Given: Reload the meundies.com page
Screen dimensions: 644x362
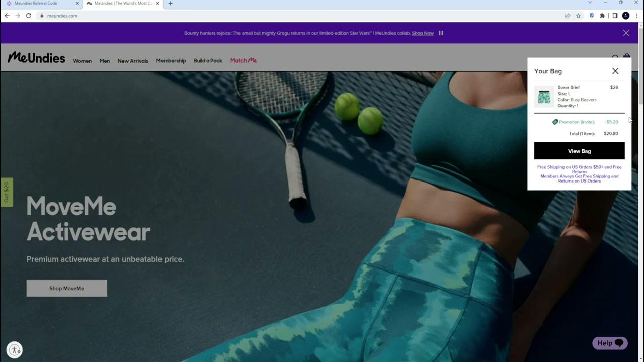Looking at the screenshot, I should coord(29,16).
